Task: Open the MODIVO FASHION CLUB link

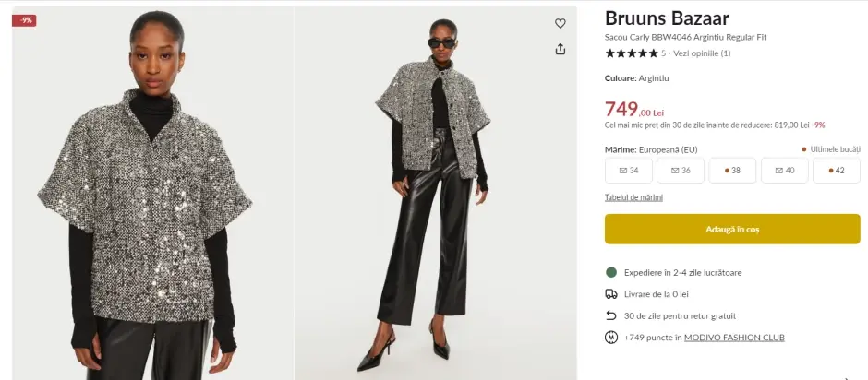Action: click(x=734, y=338)
